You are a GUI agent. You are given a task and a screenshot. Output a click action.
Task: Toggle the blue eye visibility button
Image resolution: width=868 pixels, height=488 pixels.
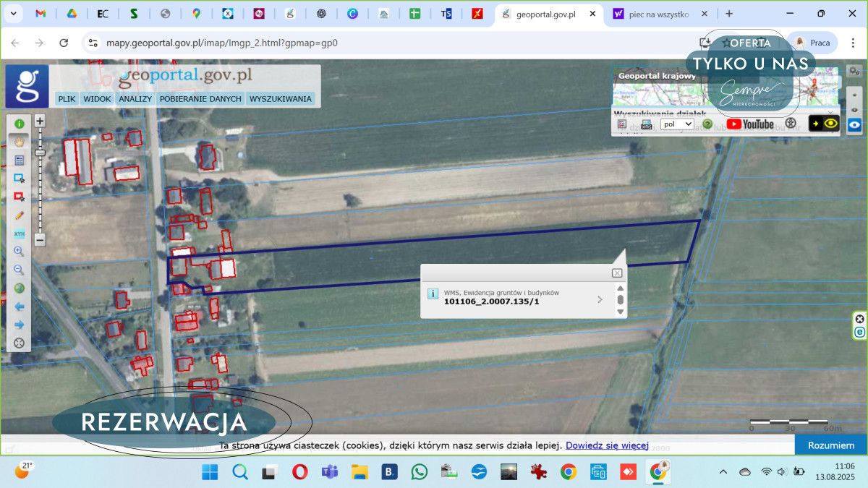[855, 124]
